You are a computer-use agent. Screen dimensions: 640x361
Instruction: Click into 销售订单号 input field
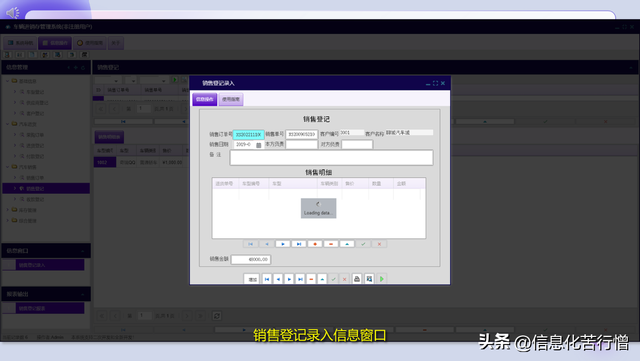(x=248, y=134)
